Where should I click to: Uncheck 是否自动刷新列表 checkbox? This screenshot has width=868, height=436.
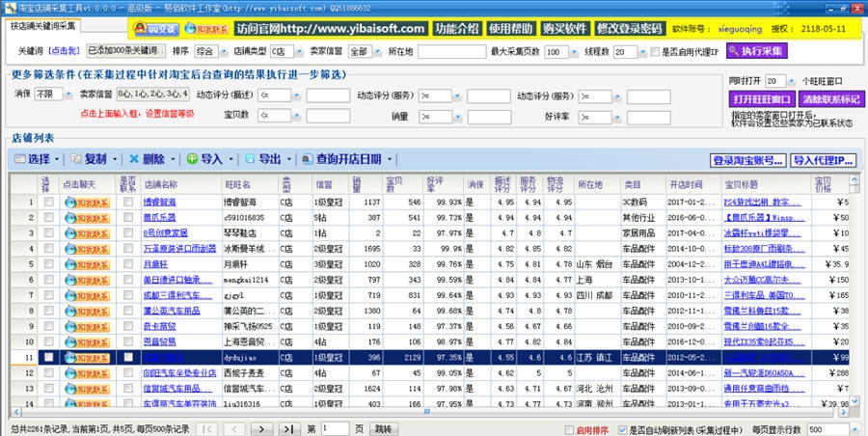coord(622,430)
